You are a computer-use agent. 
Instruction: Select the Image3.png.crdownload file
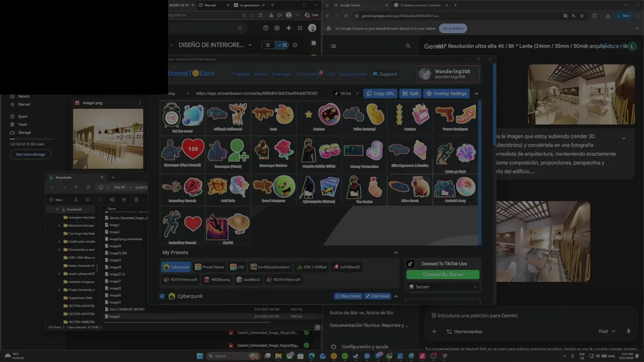pyautogui.click(x=126, y=239)
